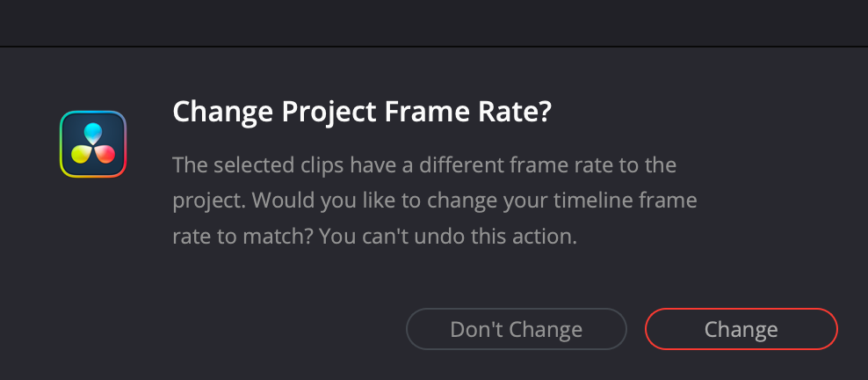
Task: Click the blue droplet in Resolve logo
Action: (93, 133)
